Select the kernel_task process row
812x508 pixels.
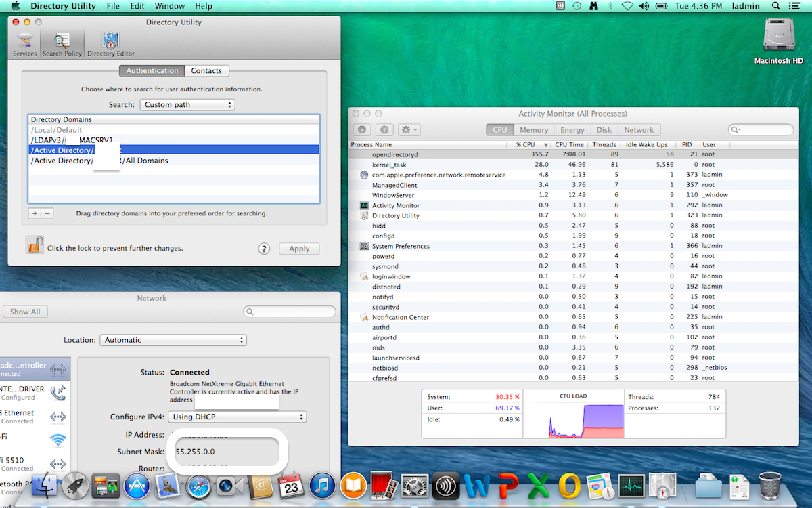(573, 165)
